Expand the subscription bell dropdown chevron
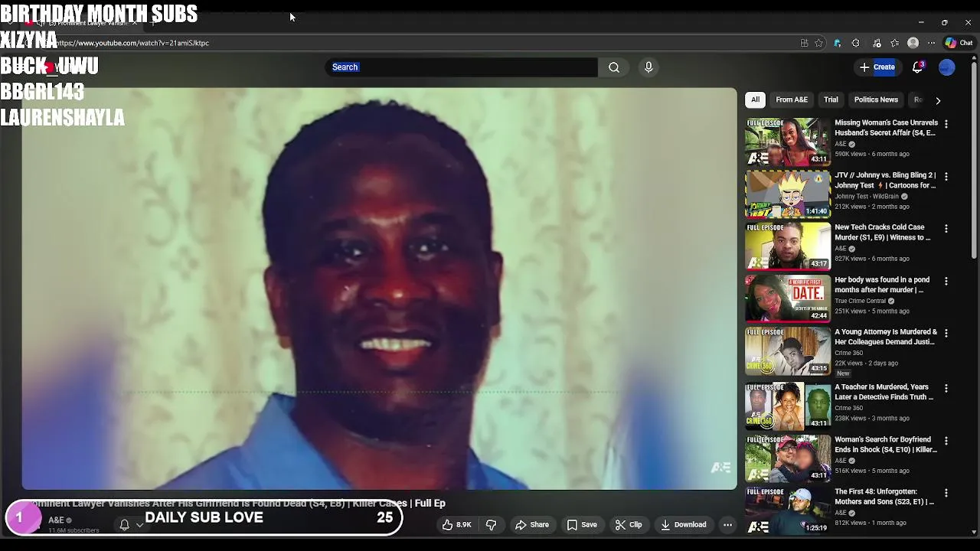 139,525
